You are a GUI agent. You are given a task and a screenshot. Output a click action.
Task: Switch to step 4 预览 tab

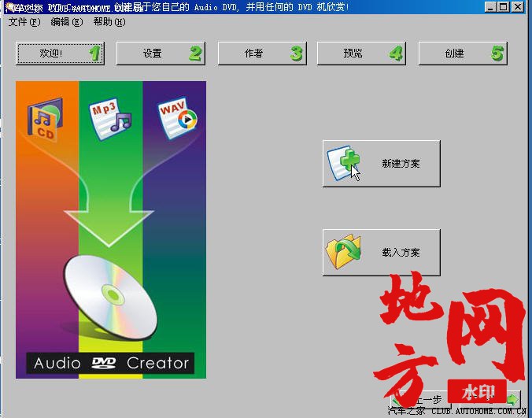(361, 54)
